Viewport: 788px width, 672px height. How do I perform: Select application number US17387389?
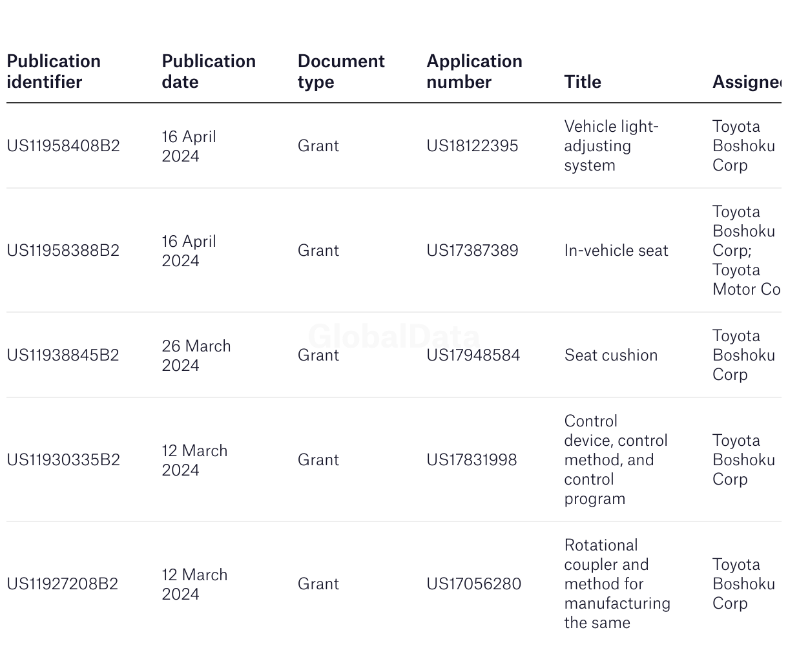click(472, 250)
